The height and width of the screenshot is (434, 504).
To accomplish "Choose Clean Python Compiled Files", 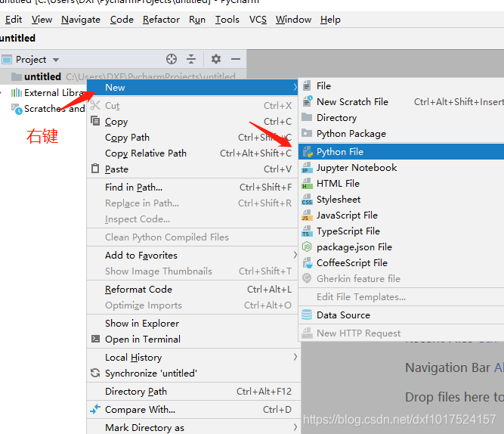I will 192,237.
